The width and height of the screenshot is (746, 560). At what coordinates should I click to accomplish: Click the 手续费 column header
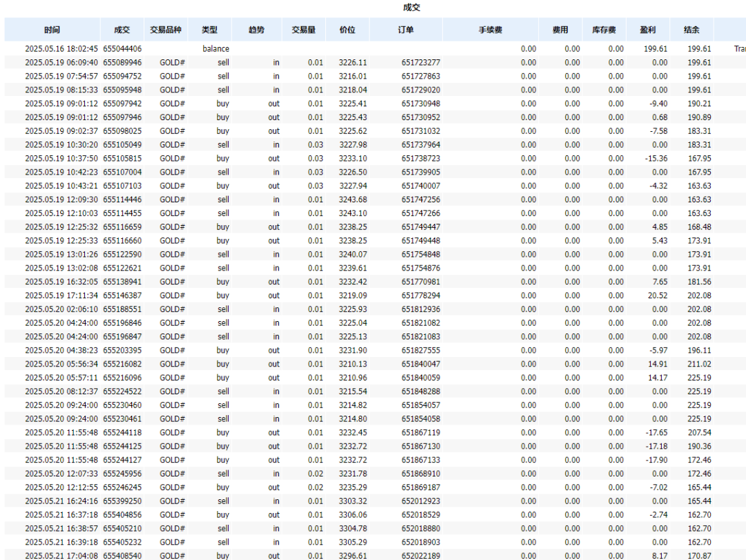(x=490, y=30)
